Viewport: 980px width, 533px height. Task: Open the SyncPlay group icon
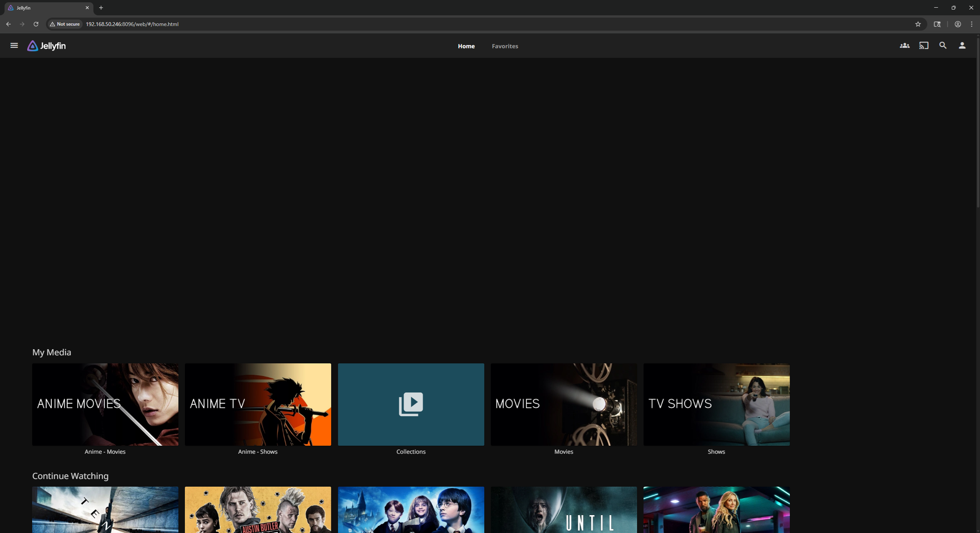coord(904,46)
